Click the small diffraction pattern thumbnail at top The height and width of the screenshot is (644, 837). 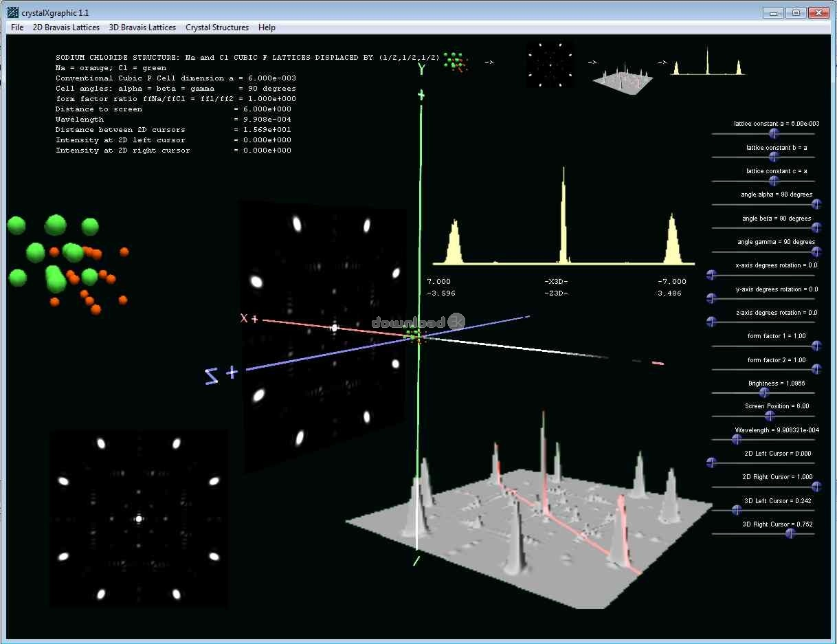pos(550,65)
